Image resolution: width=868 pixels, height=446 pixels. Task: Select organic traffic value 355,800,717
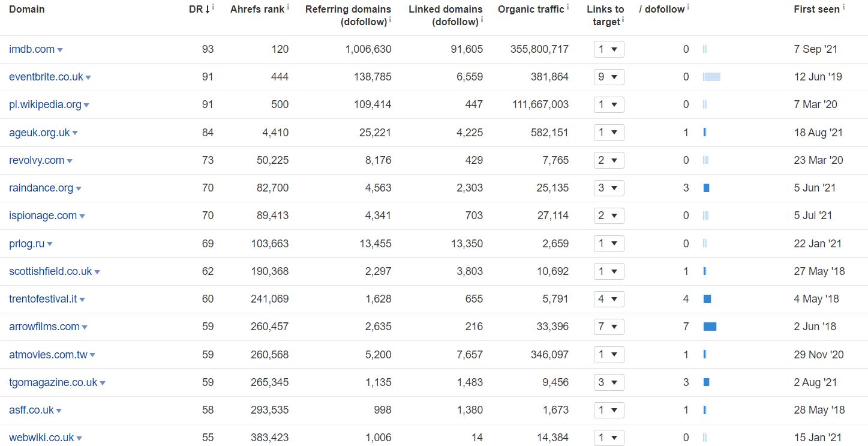coord(539,49)
